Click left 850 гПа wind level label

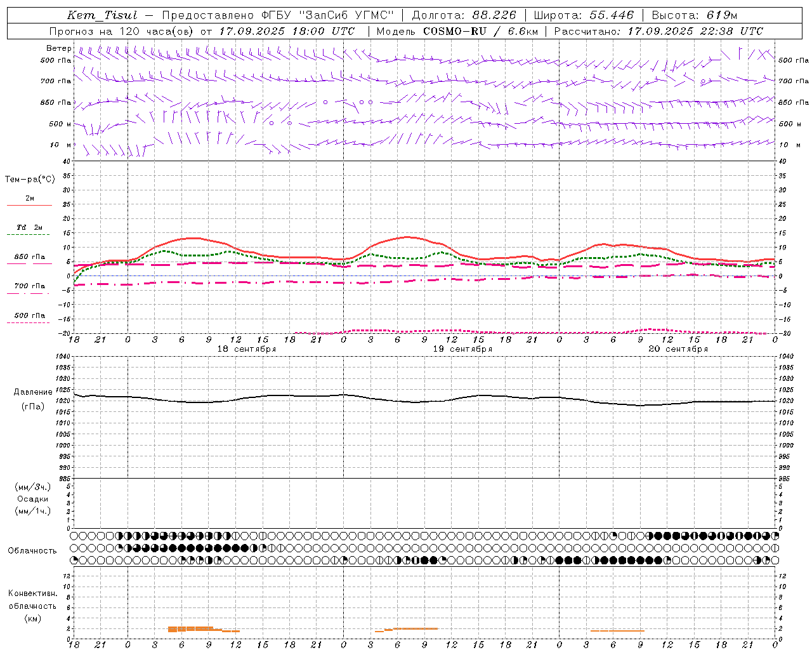(56, 102)
